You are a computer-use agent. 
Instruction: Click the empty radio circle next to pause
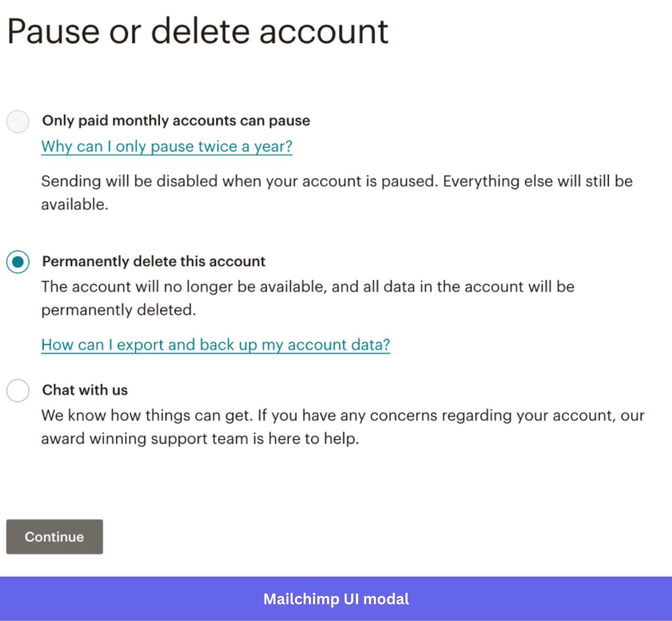click(x=17, y=121)
